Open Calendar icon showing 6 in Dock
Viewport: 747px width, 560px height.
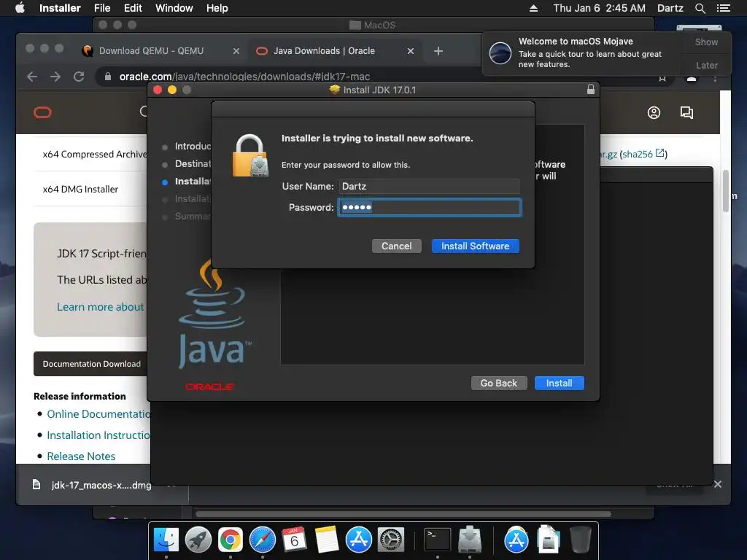294,540
